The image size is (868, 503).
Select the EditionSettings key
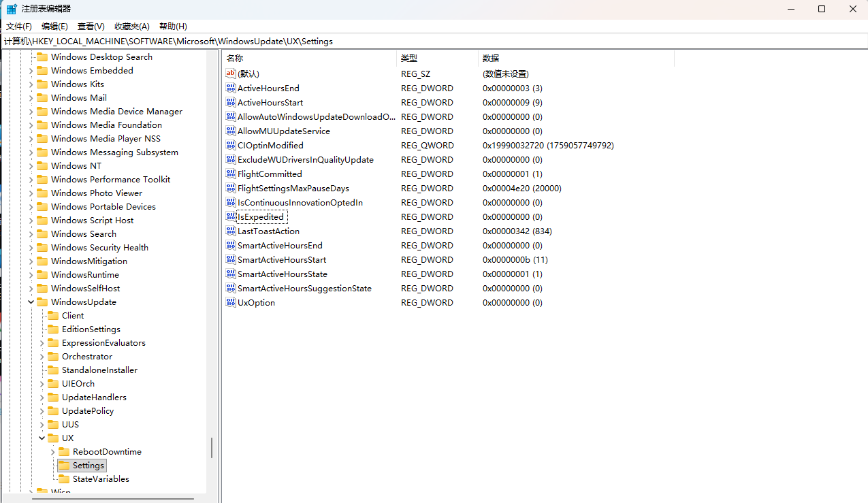91,329
